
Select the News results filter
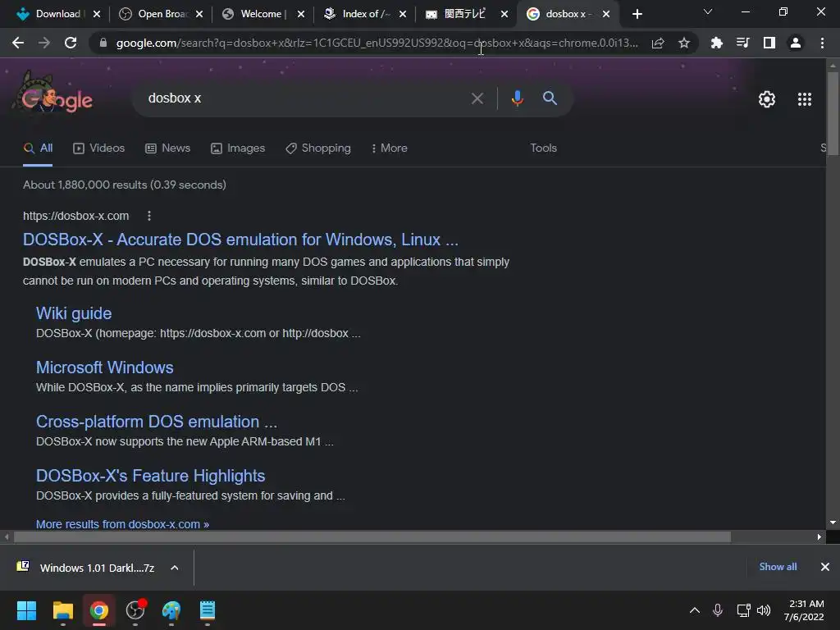pos(167,148)
